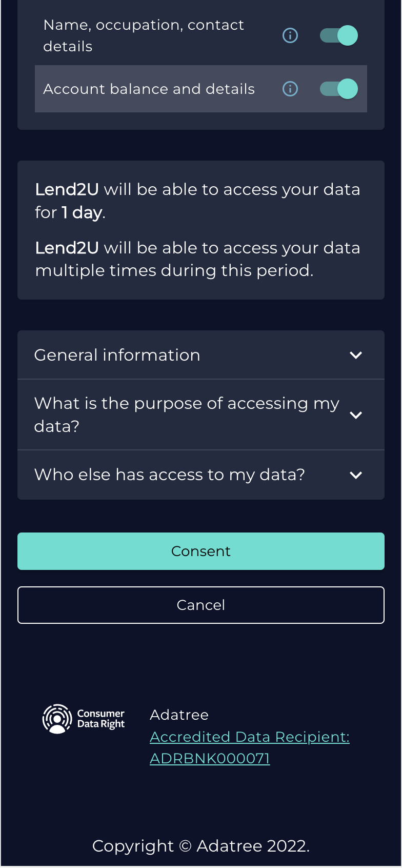Disable the "Name, occupation, contact details" toggle
The height and width of the screenshot is (868, 402).
pyautogui.click(x=338, y=35)
